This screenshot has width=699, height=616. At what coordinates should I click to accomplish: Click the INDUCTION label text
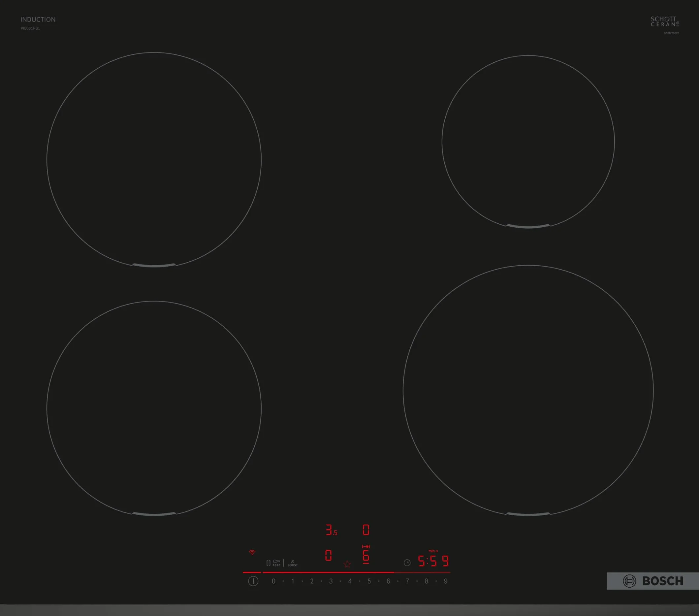38,19
